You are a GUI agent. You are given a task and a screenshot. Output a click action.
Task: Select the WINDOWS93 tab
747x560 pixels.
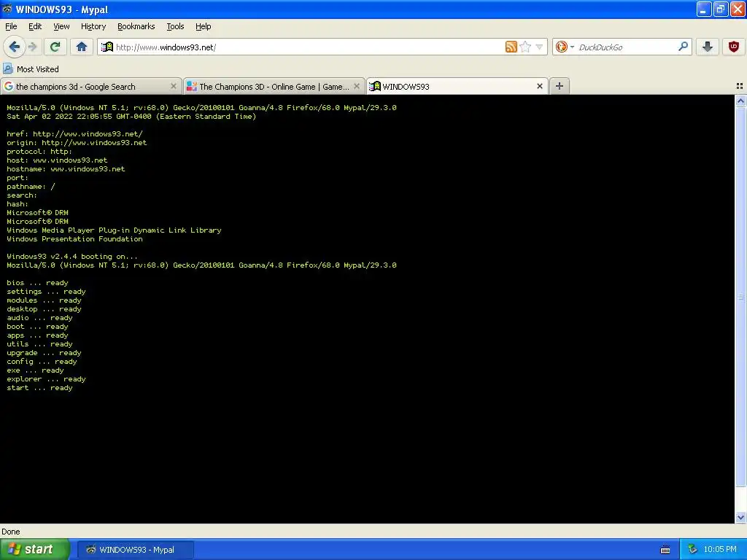click(457, 86)
